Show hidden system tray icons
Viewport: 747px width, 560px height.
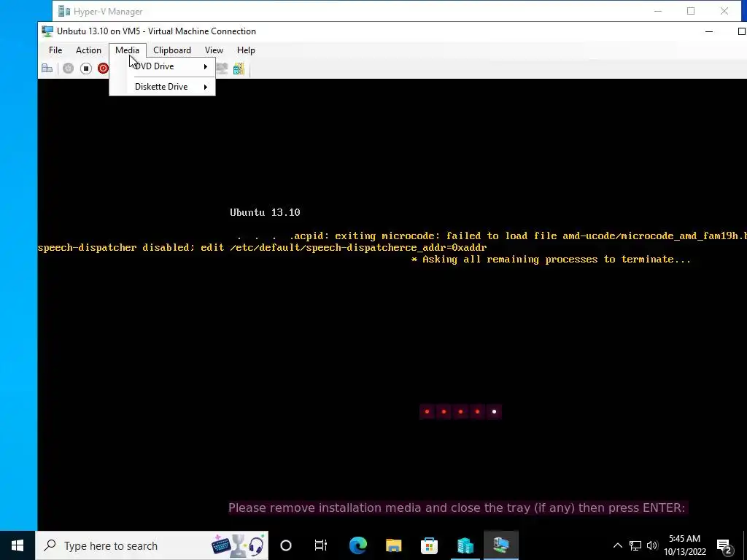click(x=617, y=545)
